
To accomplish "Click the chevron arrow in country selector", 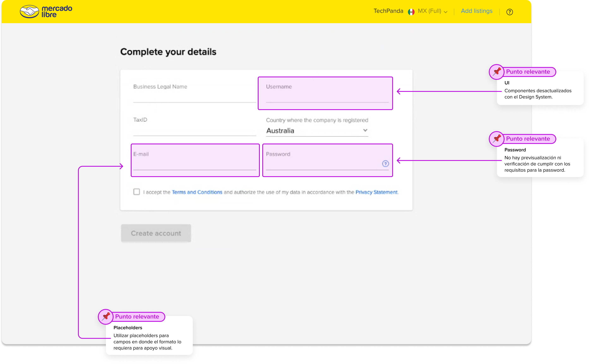I will click(x=365, y=130).
